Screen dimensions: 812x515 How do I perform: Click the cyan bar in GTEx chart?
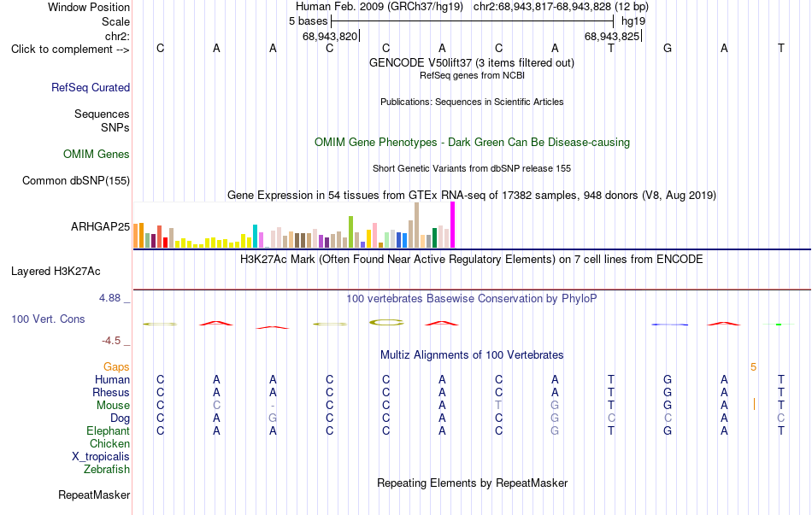coord(255,237)
